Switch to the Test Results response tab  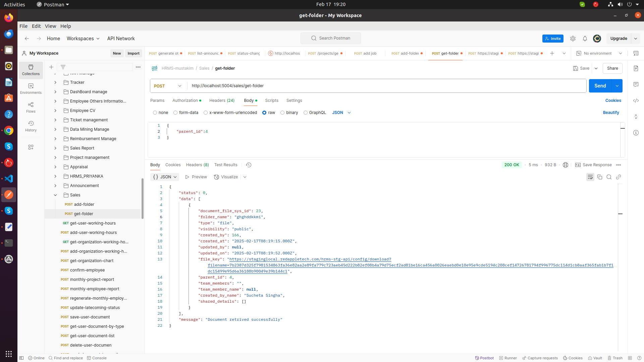226,165
